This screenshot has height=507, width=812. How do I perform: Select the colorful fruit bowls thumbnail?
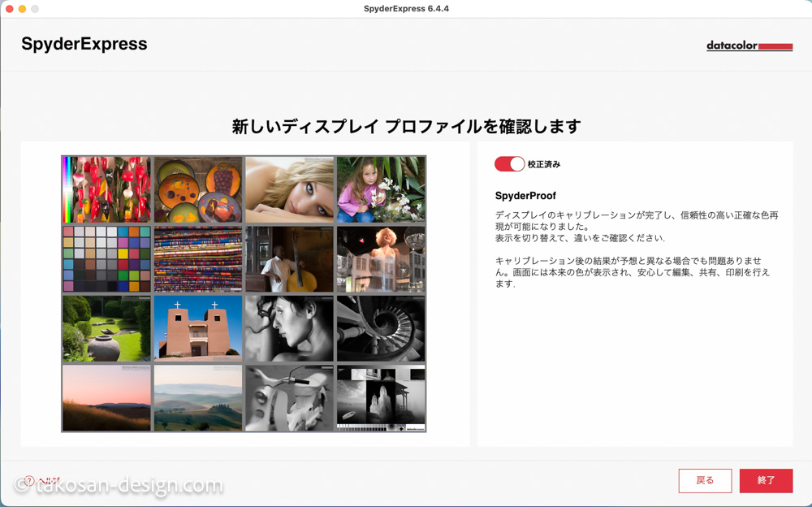[198, 190]
